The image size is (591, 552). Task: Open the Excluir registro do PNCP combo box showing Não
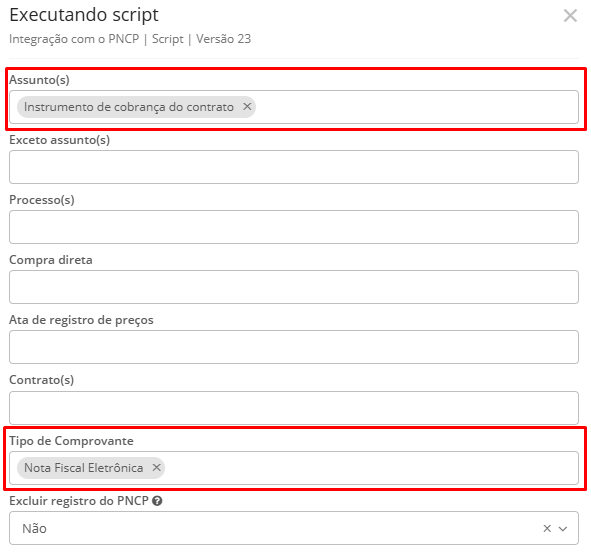click(294, 528)
